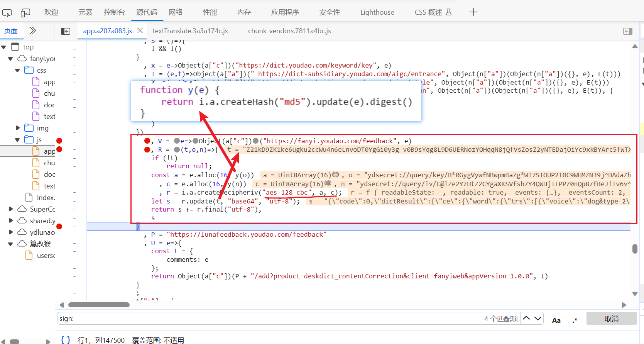Viewport: 644px width, 344px height.
Task: Select the img folder in tree
Action: 36,128
